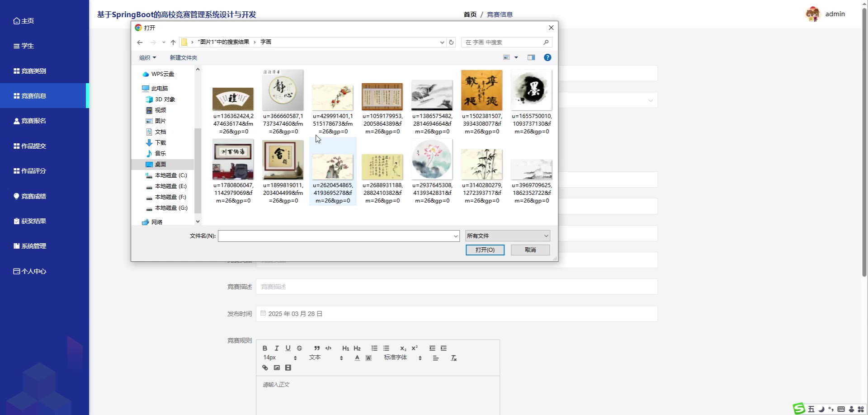Go back using the dialog's back arrow
This screenshot has height=415, width=868.
pos(140,42)
